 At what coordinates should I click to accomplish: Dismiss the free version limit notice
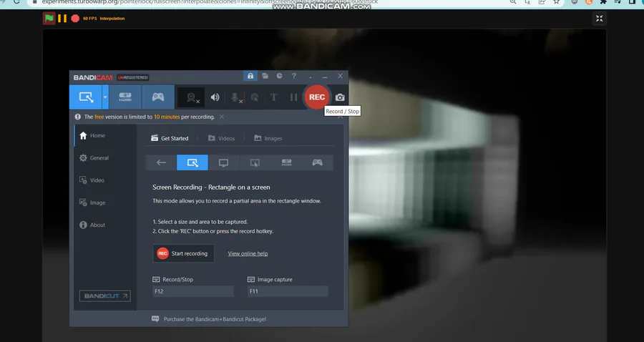coord(222,117)
